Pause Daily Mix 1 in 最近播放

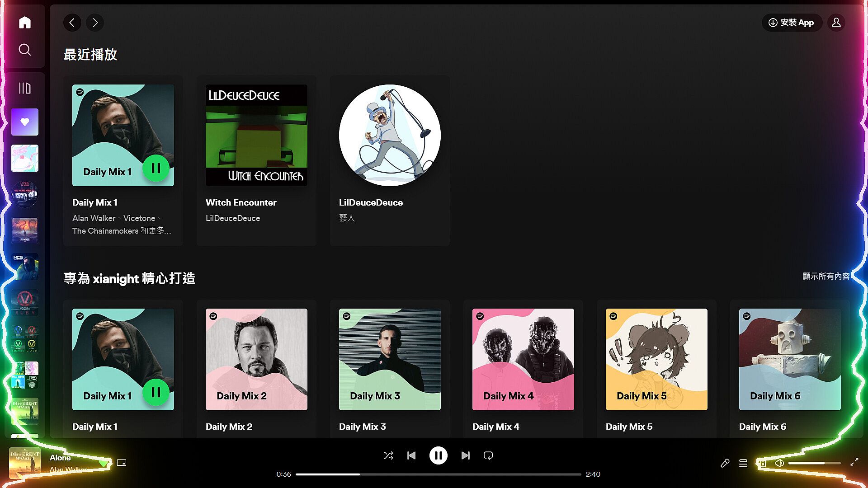pyautogui.click(x=156, y=168)
